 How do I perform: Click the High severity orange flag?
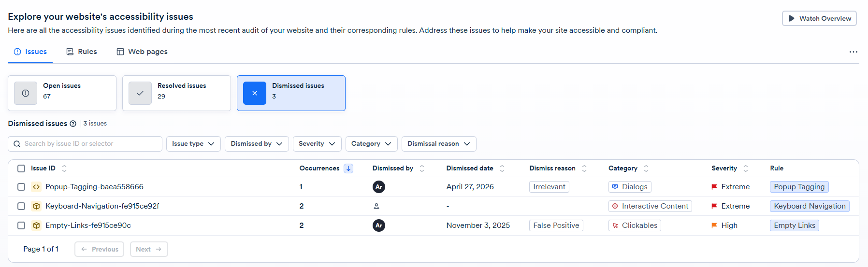click(x=714, y=225)
